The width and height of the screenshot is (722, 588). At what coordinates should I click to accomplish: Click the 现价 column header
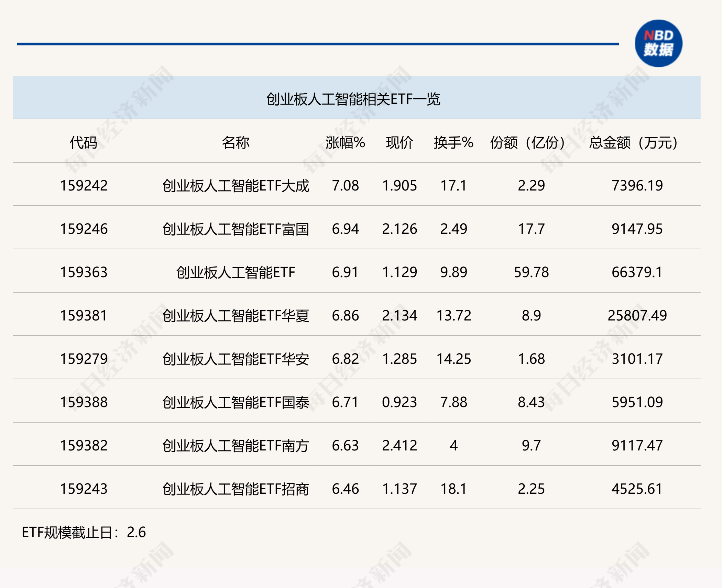[399, 142]
